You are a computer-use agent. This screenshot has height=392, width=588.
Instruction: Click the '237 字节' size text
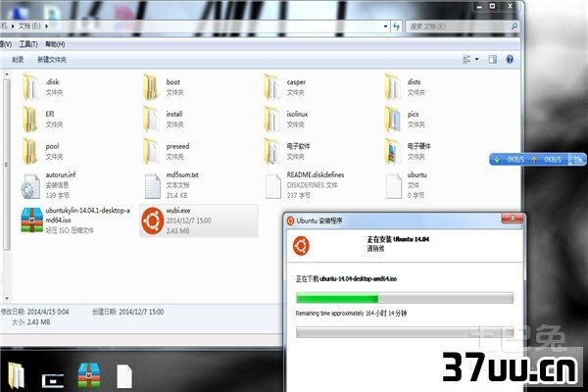coord(299,195)
